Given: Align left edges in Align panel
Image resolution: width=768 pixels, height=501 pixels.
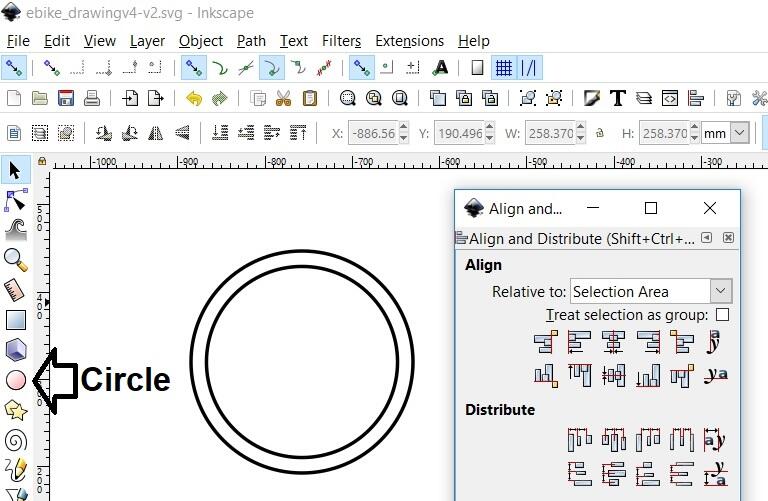Looking at the screenshot, I should pyautogui.click(x=579, y=342).
